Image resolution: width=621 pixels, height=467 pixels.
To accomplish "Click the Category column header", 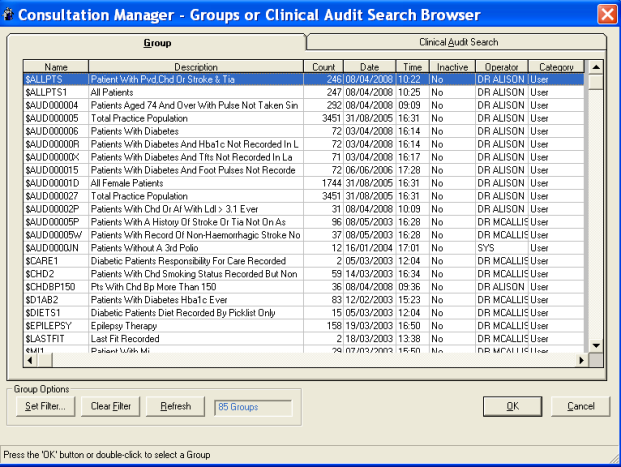I will point(556,67).
